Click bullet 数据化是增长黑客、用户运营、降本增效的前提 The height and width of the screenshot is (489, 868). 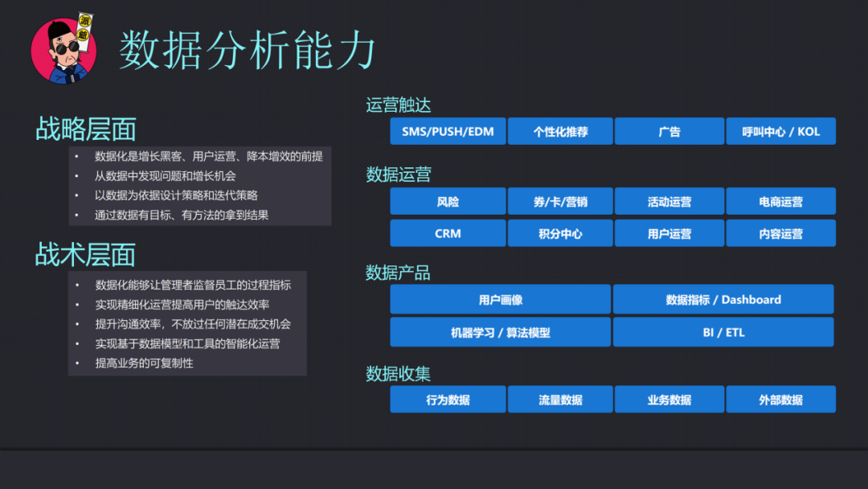208,157
